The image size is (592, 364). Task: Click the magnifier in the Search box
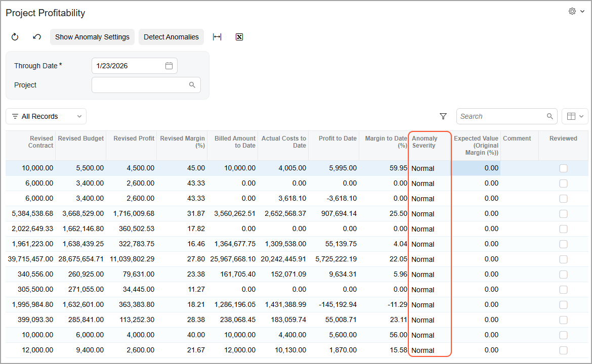549,116
